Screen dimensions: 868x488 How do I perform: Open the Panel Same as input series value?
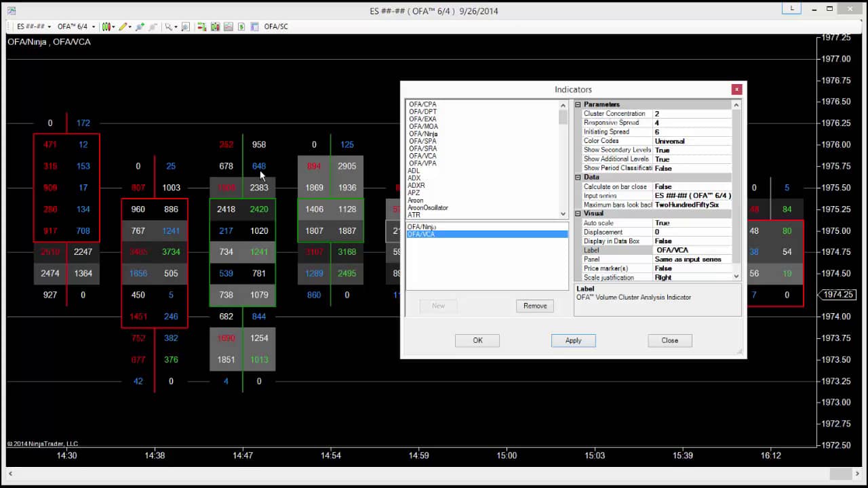click(692, 259)
